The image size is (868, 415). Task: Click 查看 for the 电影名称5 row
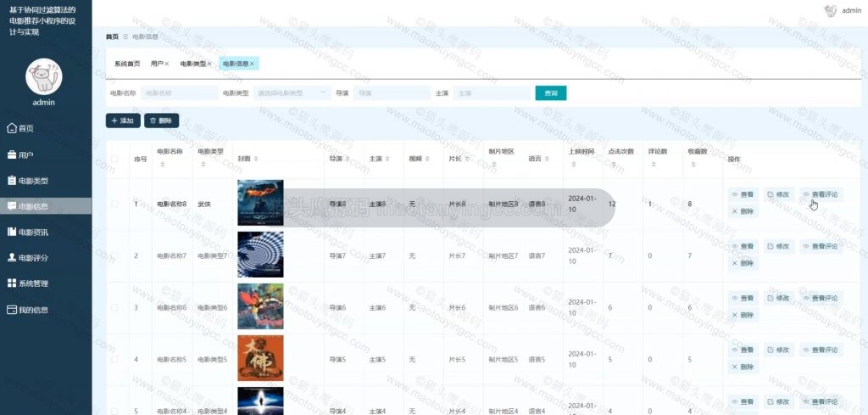click(x=743, y=350)
